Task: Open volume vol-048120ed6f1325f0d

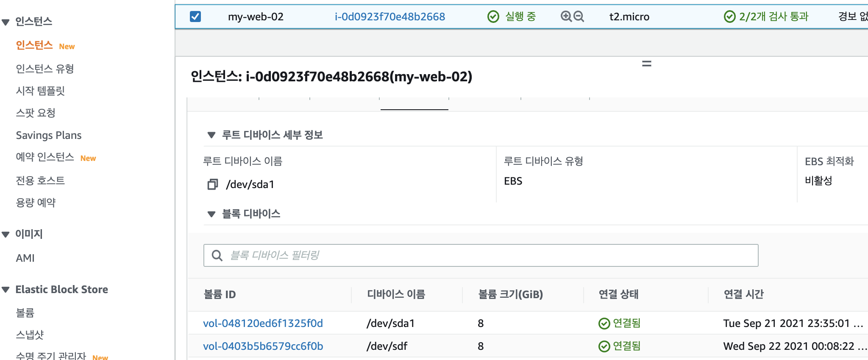Action: click(263, 323)
